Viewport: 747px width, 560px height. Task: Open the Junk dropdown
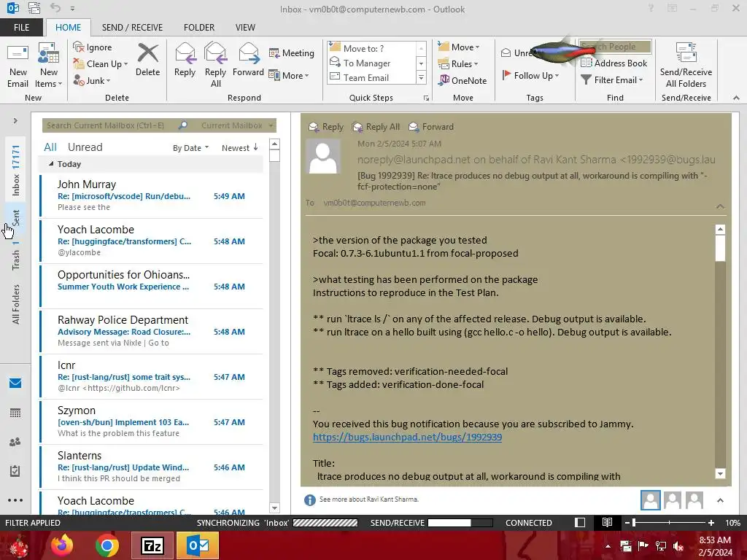click(92, 80)
